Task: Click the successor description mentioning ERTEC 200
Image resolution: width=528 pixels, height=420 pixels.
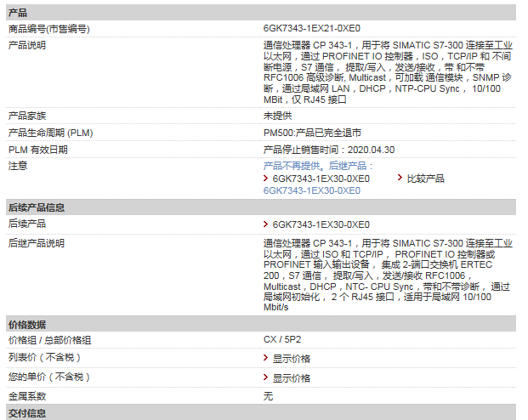Action: tap(388, 275)
